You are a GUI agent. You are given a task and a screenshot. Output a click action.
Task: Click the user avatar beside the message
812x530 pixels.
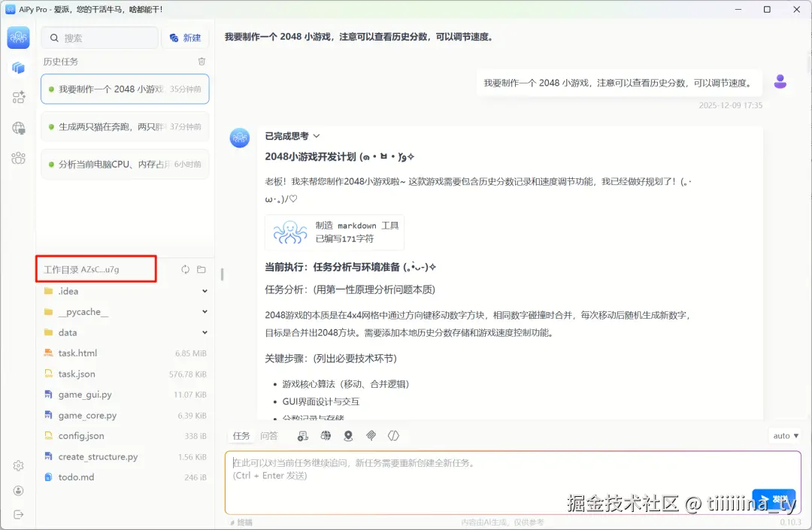click(x=780, y=82)
